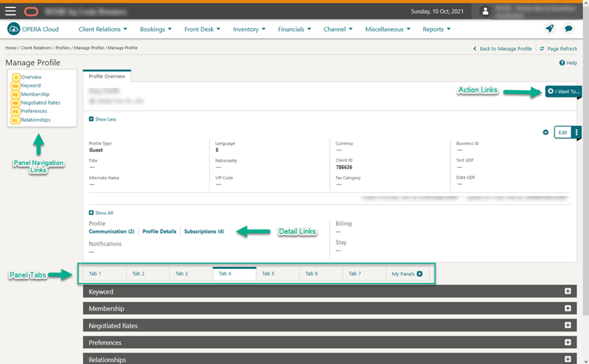
Task: Click the I Want To... button
Action: [x=563, y=92]
